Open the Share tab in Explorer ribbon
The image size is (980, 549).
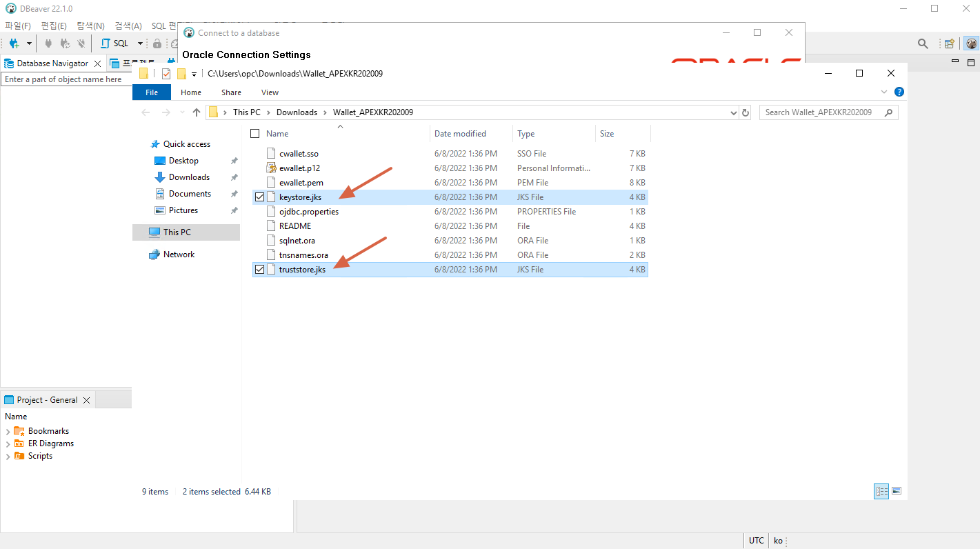point(231,92)
